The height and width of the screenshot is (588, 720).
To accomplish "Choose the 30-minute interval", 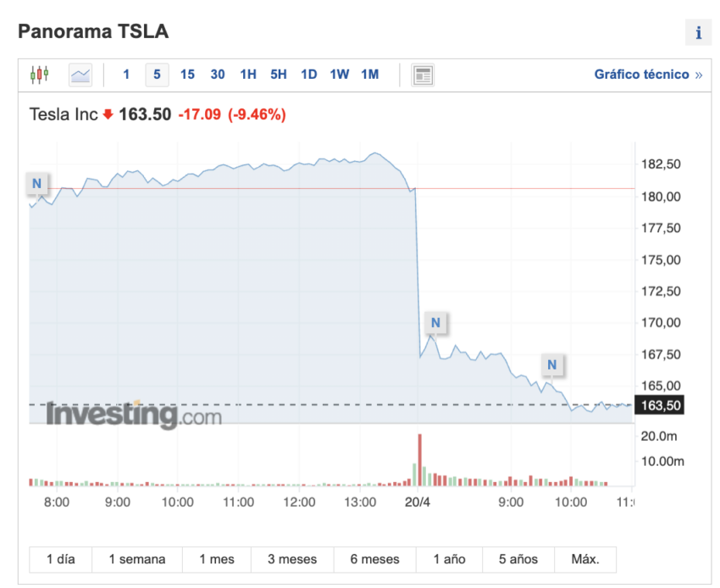I will point(218,75).
